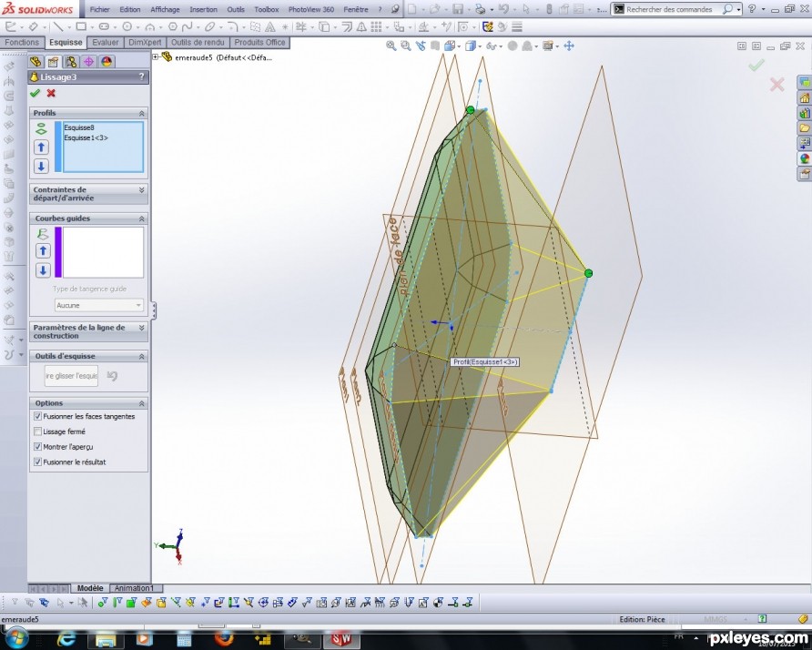Select Circle sketch tool
812x650 pixels.
click(127, 26)
